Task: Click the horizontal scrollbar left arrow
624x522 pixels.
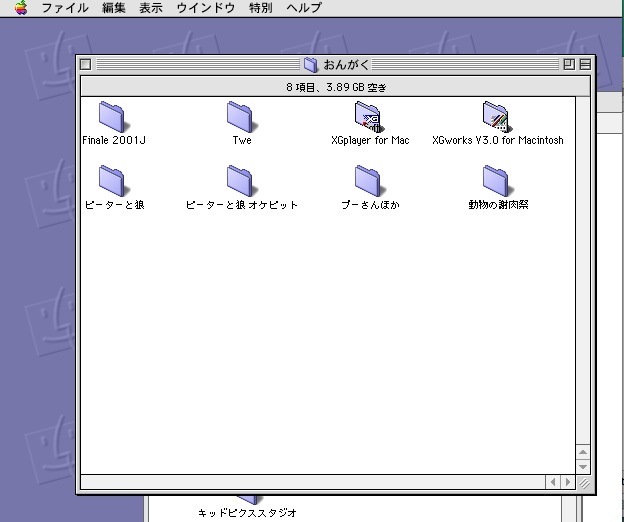Action: tap(553, 482)
